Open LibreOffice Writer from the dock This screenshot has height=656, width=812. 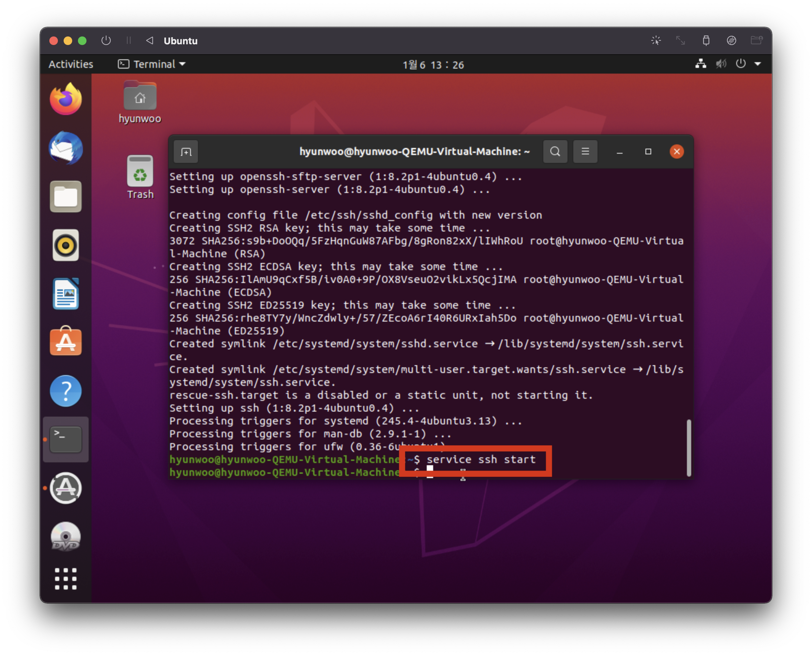point(66,294)
